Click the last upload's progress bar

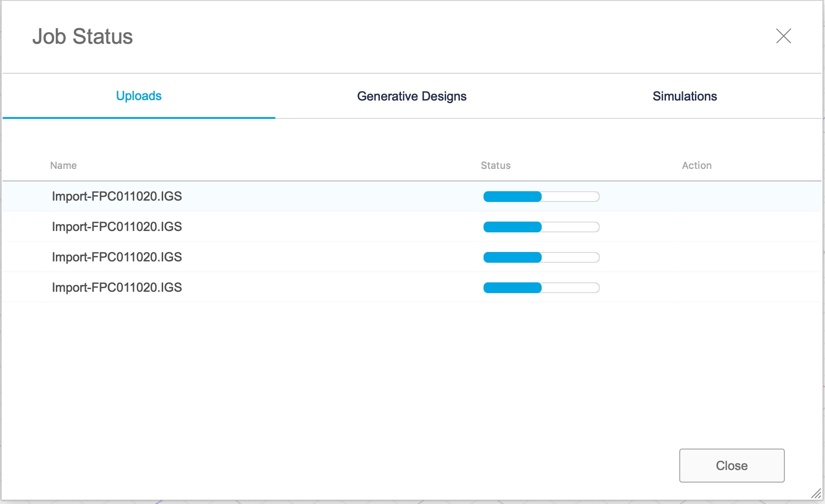[x=541, y=288]
